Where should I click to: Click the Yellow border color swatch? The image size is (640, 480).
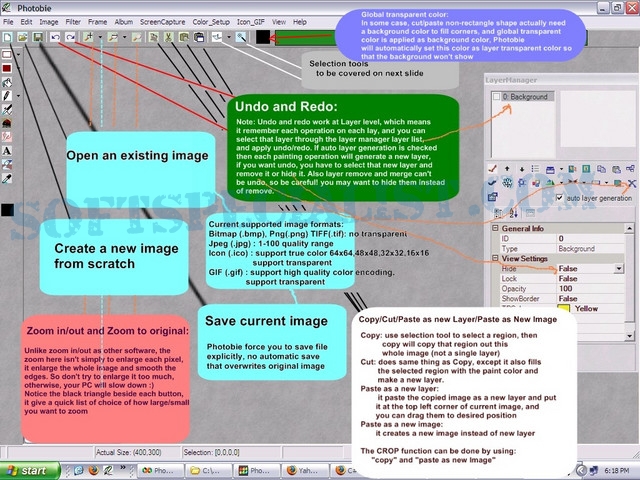point(564,309)
